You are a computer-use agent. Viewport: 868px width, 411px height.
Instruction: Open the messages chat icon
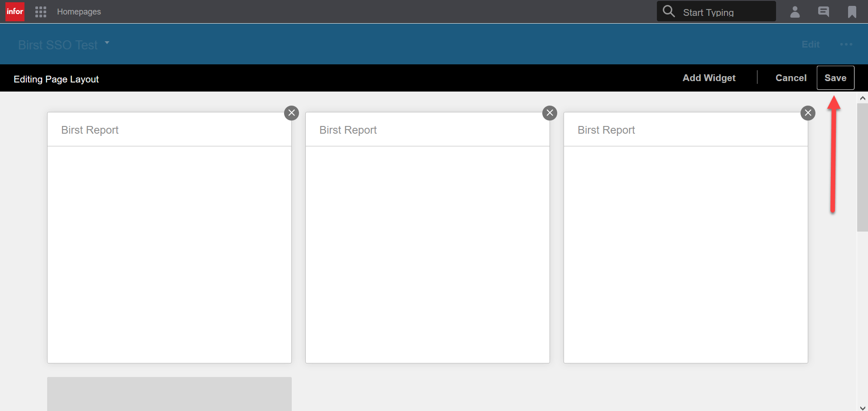[x=824, y=12]
